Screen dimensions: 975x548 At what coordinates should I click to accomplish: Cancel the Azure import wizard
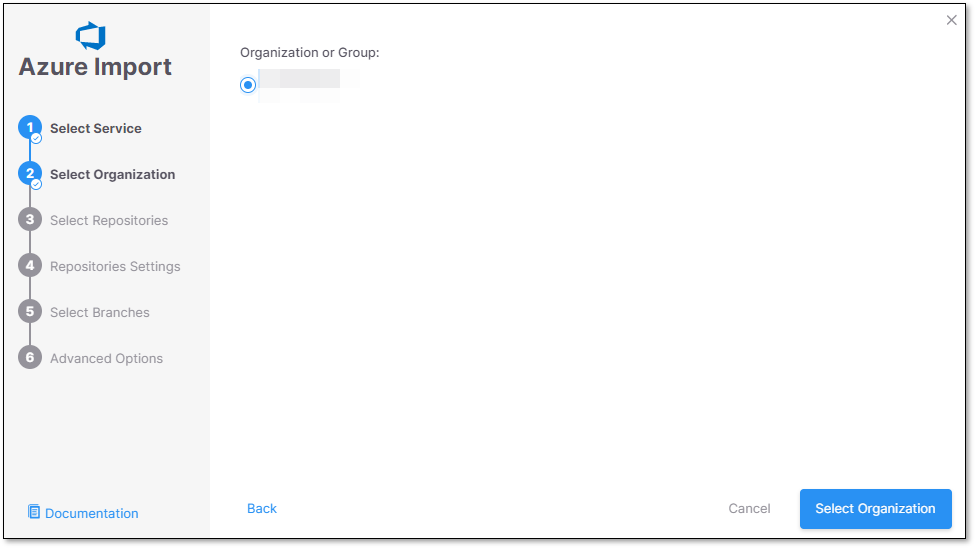(x=749, y=509)
